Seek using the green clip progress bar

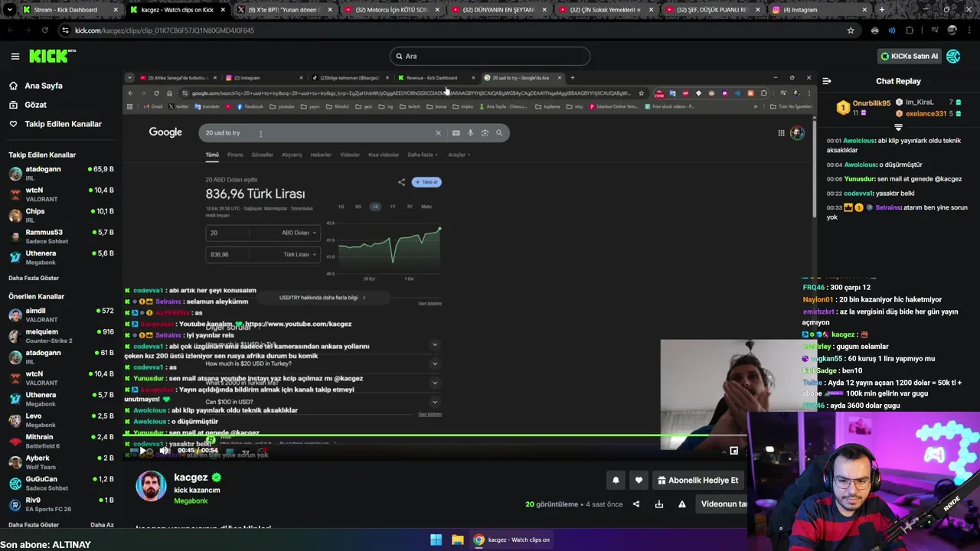(433, 436)
